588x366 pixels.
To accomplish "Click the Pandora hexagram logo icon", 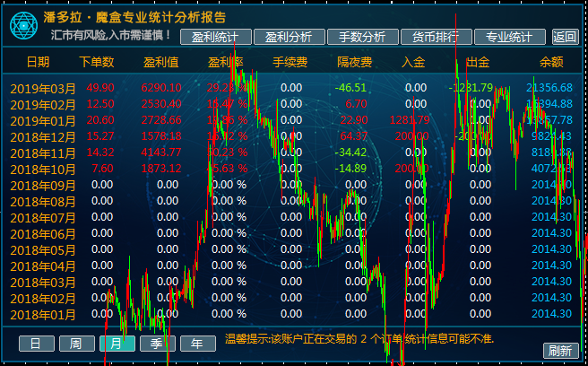I will click(23, 25).
